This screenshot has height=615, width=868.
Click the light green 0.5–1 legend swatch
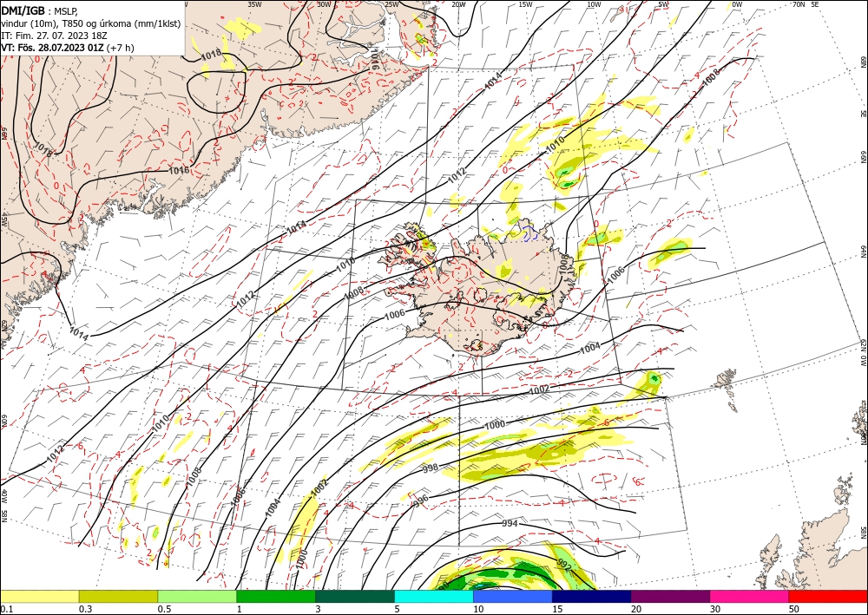(x=197, y=597)
